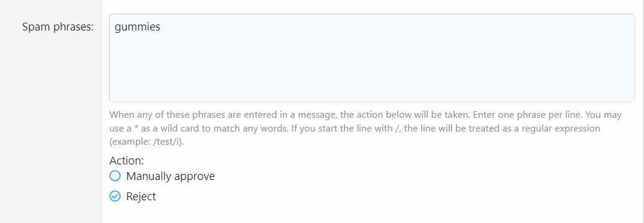This screenshot has height=223, width=644.
Task: Click the empty space below gummies in text area
Action: tap(371, 70)
